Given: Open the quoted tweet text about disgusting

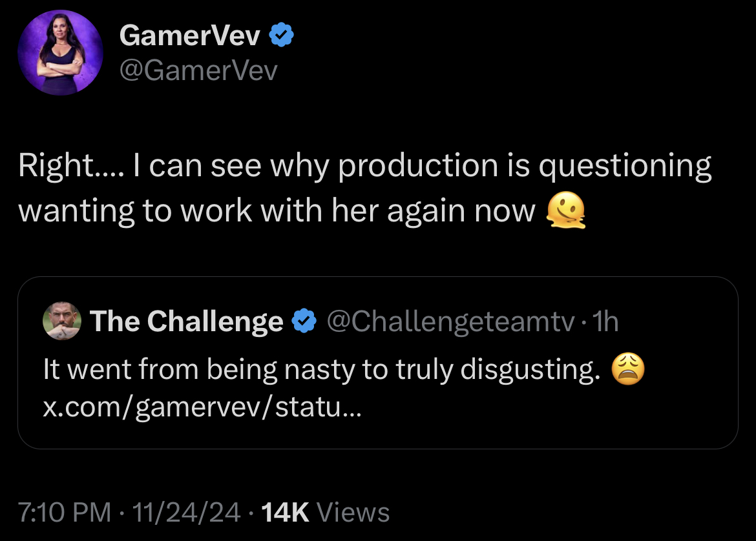Looking at the screenshot, I should click(x=322, y=369).
